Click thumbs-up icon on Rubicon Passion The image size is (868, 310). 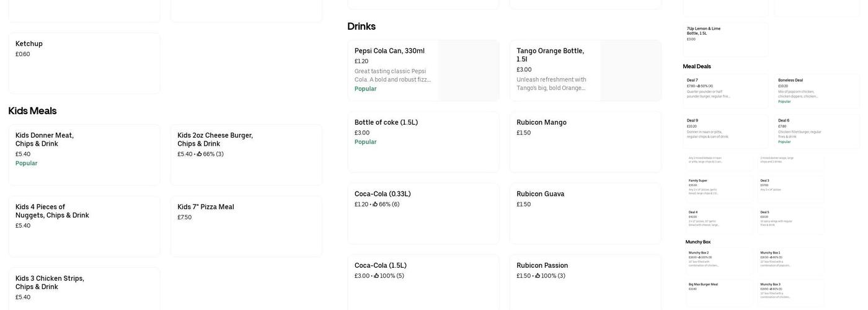(538, 276)
